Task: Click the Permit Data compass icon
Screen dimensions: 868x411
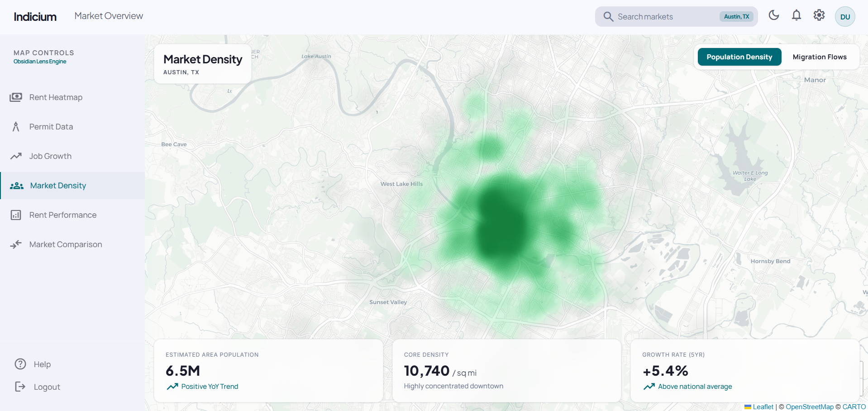Action: tap(16, 127)
